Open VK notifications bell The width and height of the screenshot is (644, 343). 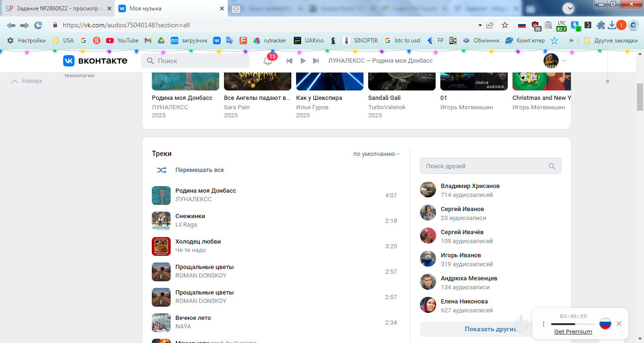point(268,61)
